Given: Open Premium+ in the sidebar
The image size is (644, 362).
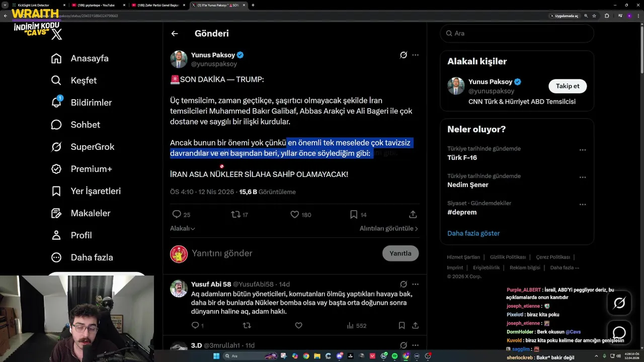Looking at the screenshot, I should pos(82,169).
